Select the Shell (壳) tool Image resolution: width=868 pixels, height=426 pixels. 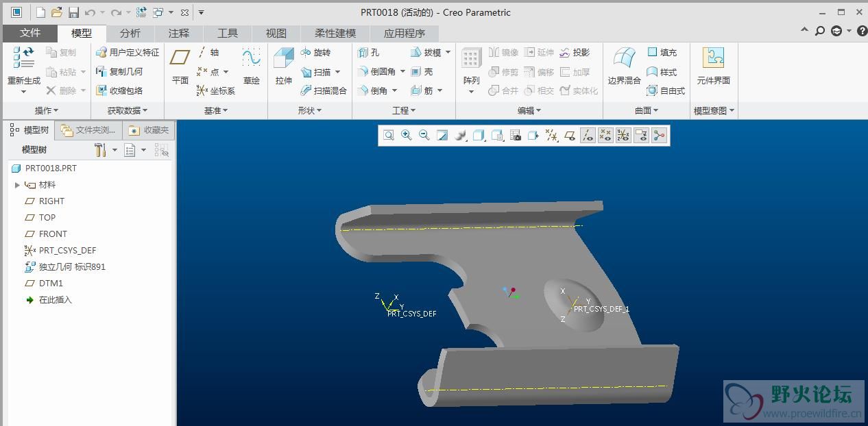click(x=422, y=71)
